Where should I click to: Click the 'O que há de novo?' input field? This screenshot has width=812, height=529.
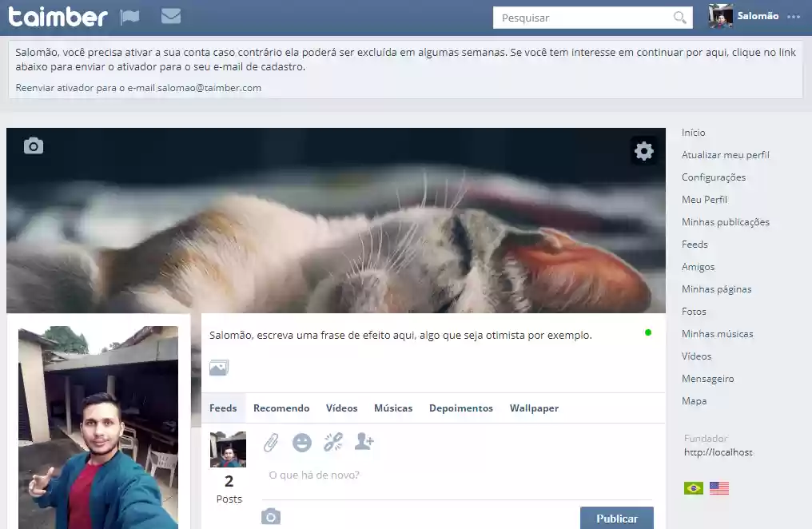pyautogui.click(x=400, y=474)
